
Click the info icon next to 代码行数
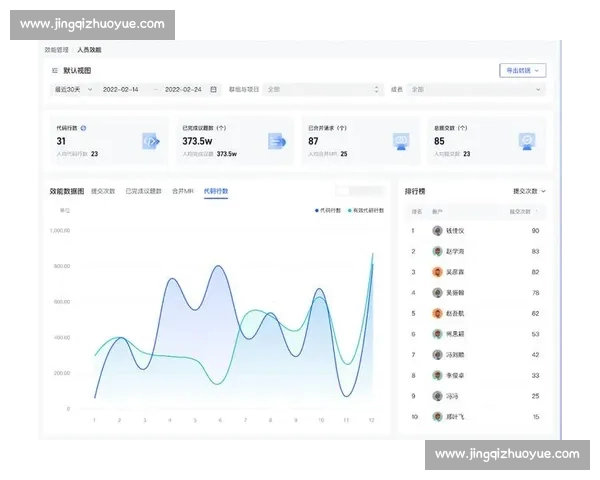(x=83, y=128)
